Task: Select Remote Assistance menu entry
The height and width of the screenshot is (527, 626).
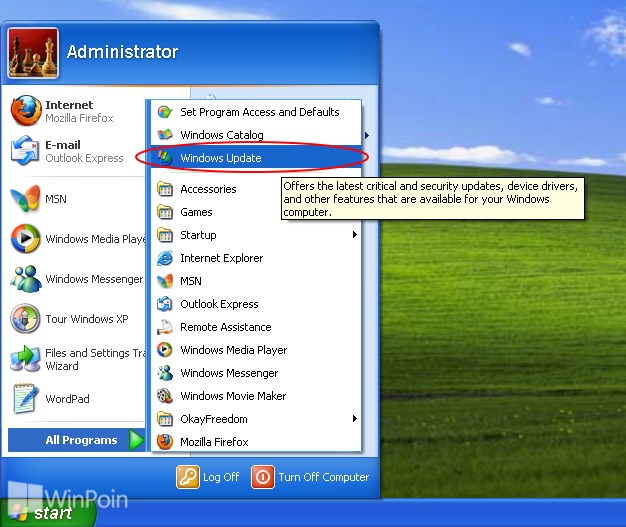Action: click(x=256, y=327)
